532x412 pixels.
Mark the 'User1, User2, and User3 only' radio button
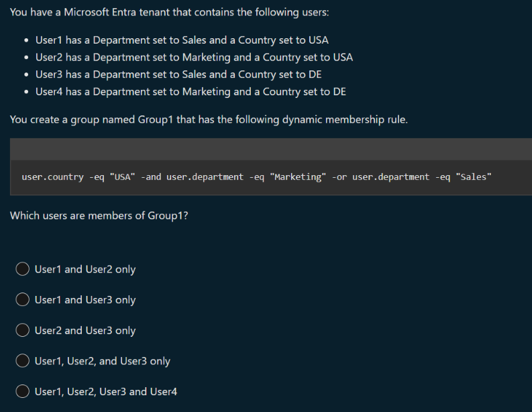click(23, 361)
